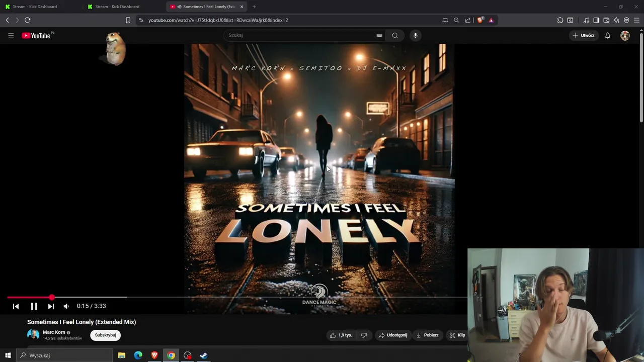Viewport: 644px width, 362px height.
Task: Click the Pobierz download button
Action: click(x=427, y=335)
